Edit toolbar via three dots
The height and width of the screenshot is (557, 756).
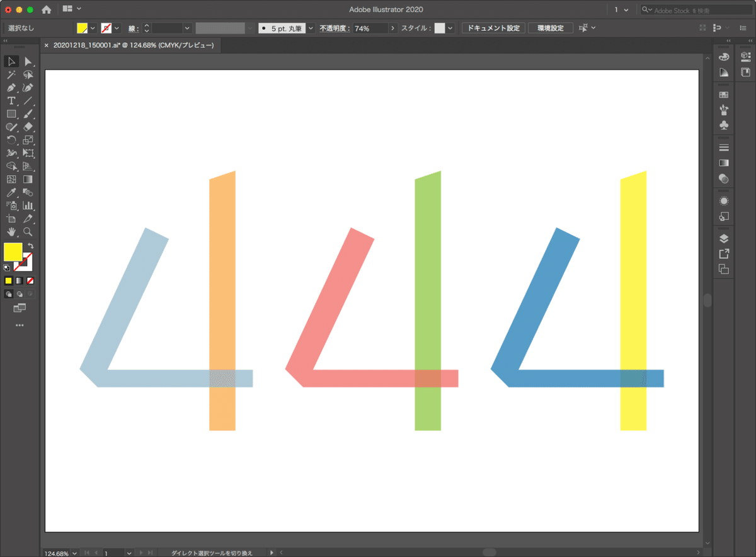tap(20, 325)
